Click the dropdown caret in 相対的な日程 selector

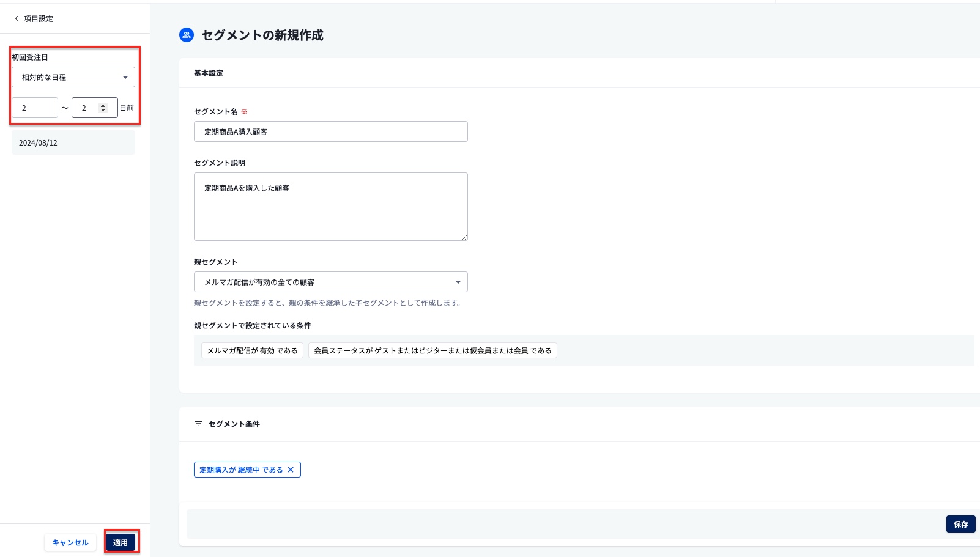125,77
